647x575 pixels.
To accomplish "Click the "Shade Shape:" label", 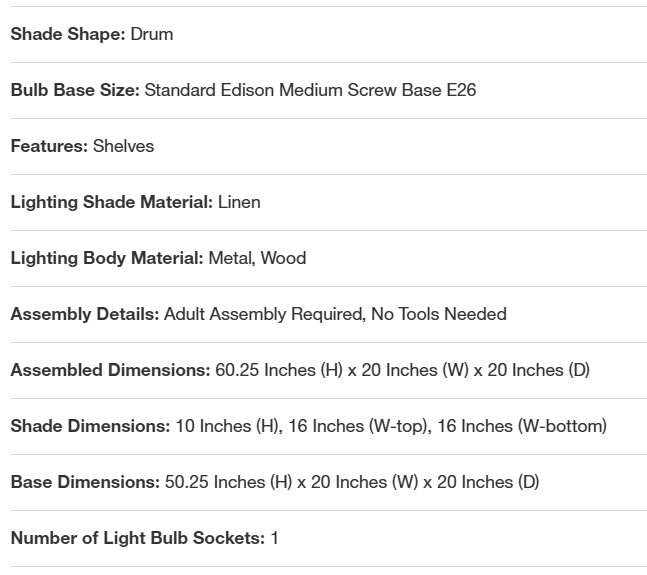I will tap(68, 34).
